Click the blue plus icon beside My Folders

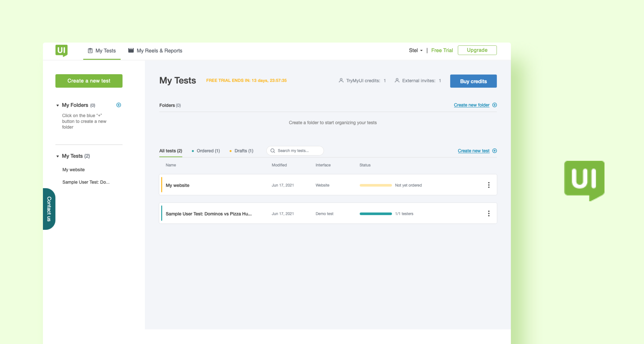point(118,105)
